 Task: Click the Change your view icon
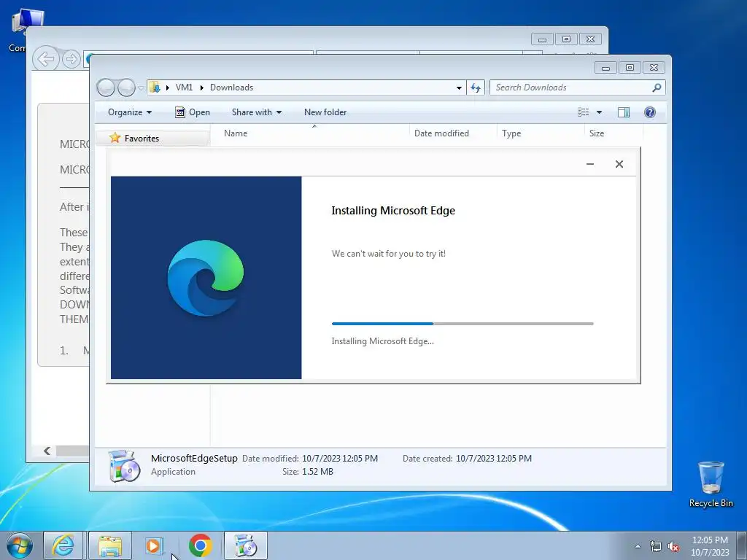[x=583, y=112]
